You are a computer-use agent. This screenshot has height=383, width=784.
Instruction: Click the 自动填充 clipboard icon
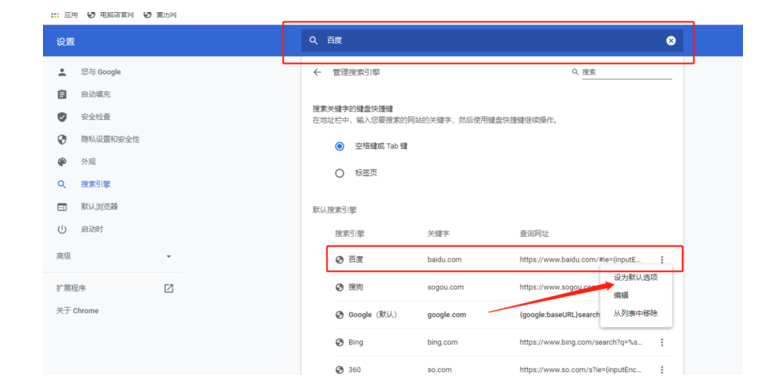coord(62,94)
